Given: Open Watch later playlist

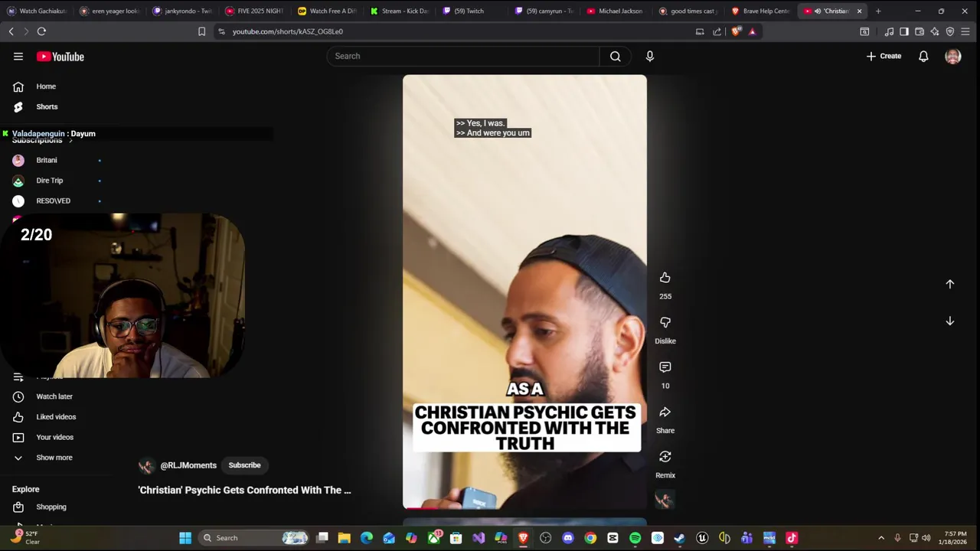Looking at the screenshot, I should pos(54,396).
